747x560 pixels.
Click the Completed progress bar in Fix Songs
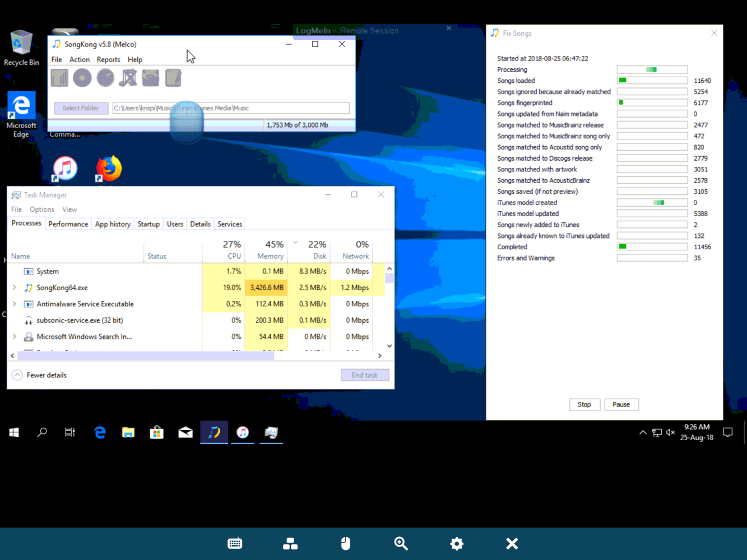pyautogui.click(x=652, y=247)
